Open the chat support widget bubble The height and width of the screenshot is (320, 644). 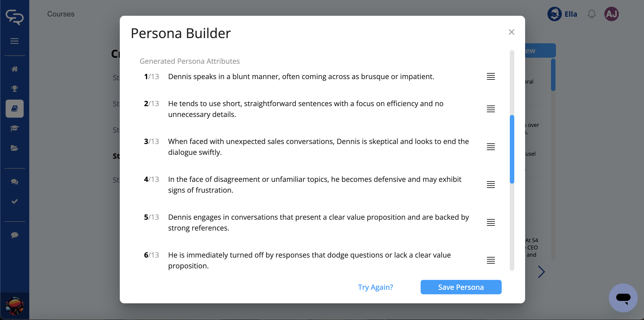(x=623, y=297)
